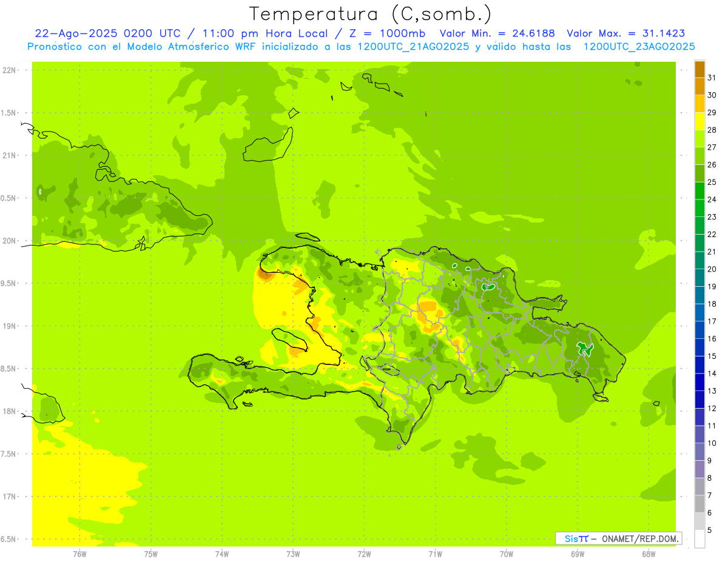Click the 73W longitude label

click(x=293, y=554)
